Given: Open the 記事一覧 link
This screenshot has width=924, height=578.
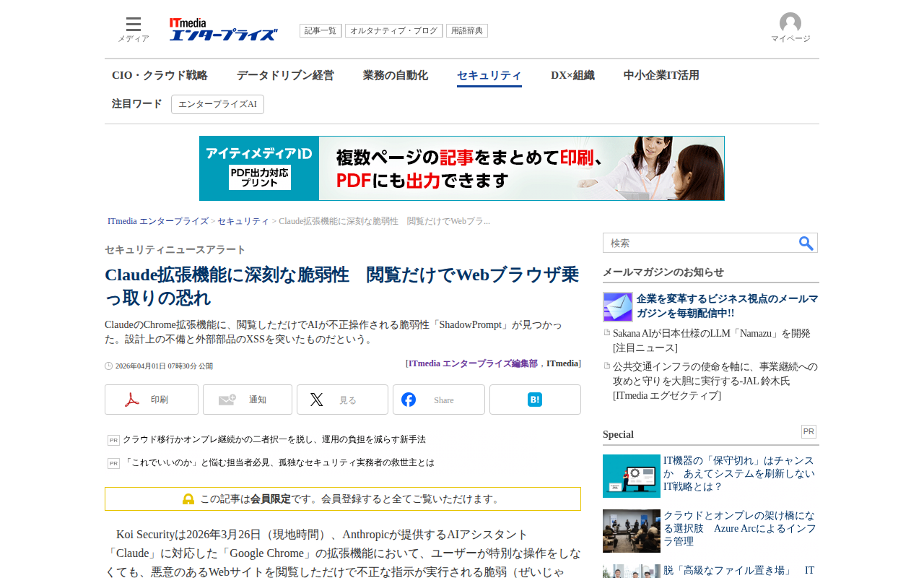Looking at the screenshot, I should click(321, 31).
